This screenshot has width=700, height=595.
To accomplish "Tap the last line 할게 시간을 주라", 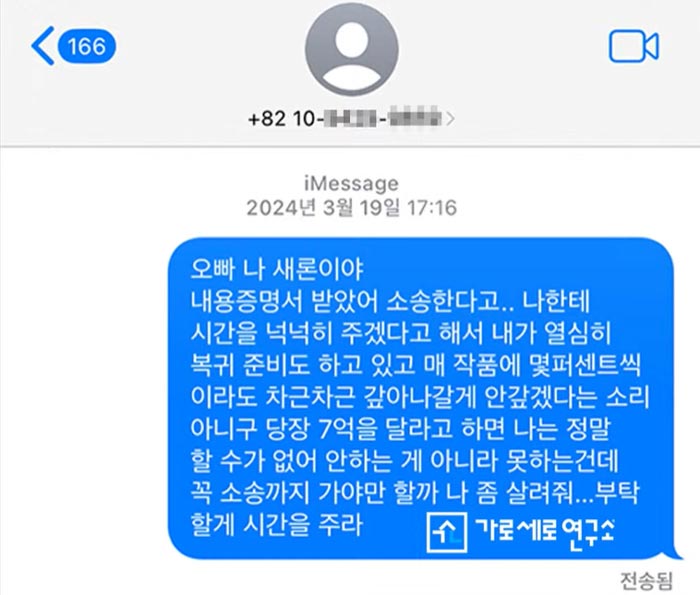I will click(x=276, y=524).
